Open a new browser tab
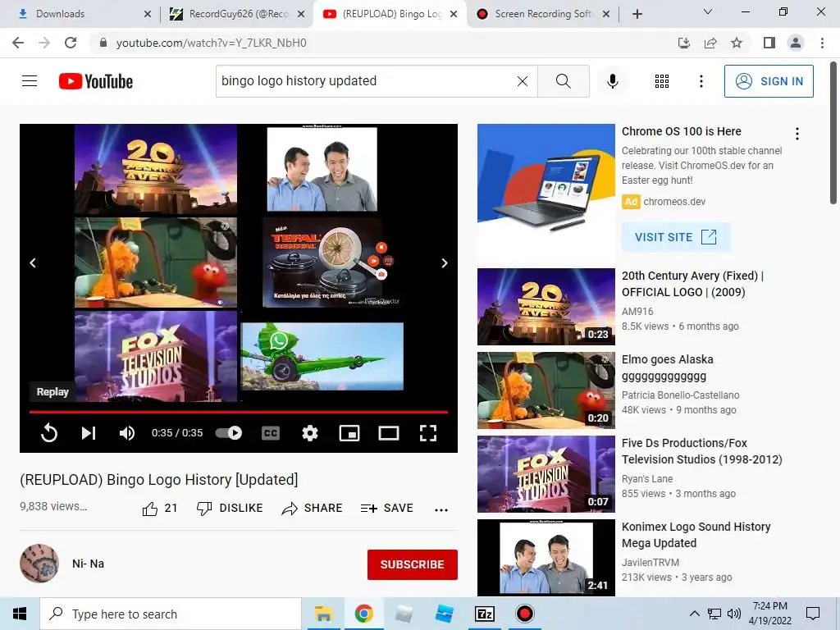The height and width of the screenshot is (630, 840). pos(637,14)
